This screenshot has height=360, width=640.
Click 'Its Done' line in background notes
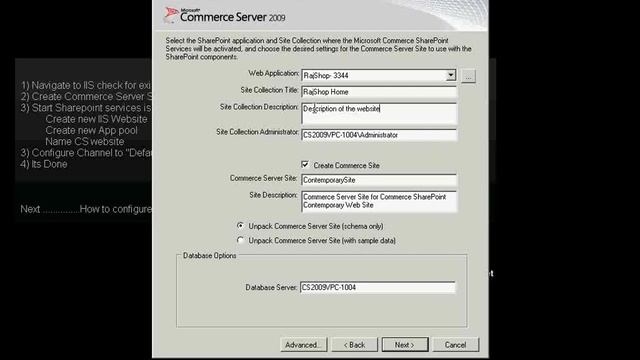(x=44, y=164)
